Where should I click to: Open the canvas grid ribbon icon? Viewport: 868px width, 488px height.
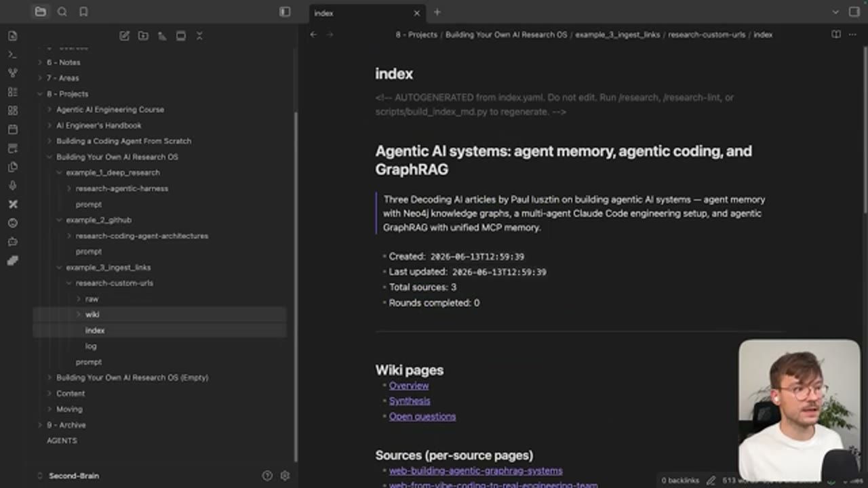pos(12,110)
